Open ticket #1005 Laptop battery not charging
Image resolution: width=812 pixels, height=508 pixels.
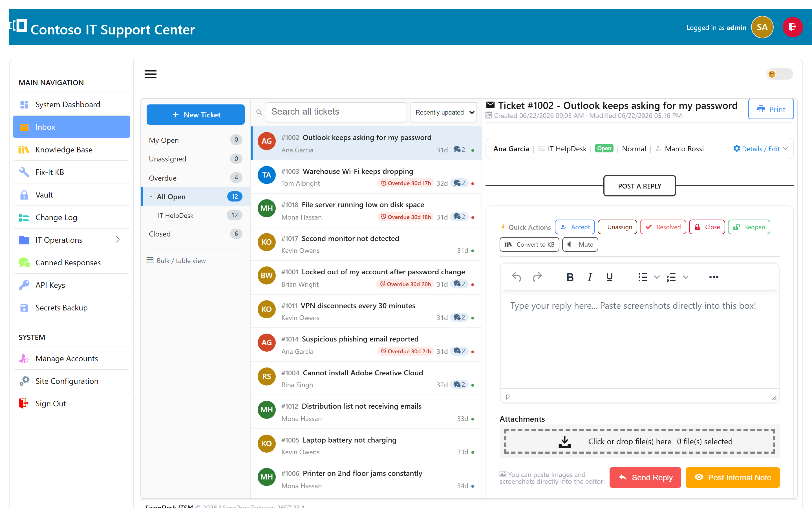pos(366,446)
